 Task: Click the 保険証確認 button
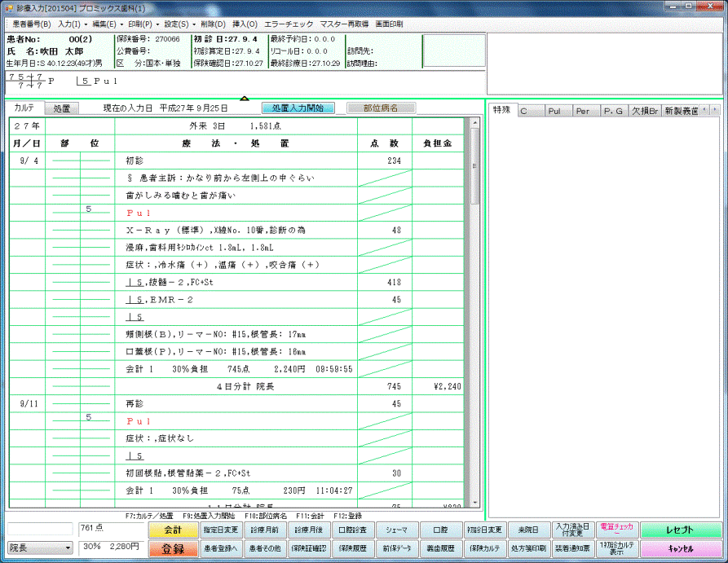[309, 548]
